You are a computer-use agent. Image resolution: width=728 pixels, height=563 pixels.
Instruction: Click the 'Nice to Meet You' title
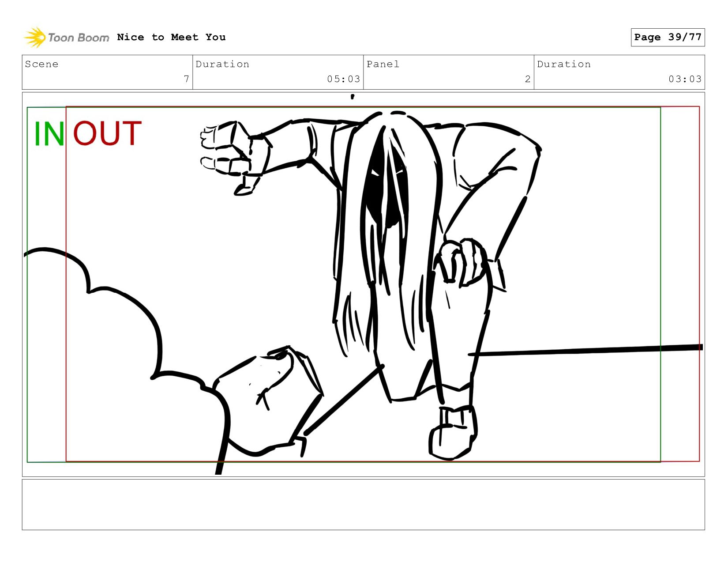pyautogui.click(x=171, y=37)
